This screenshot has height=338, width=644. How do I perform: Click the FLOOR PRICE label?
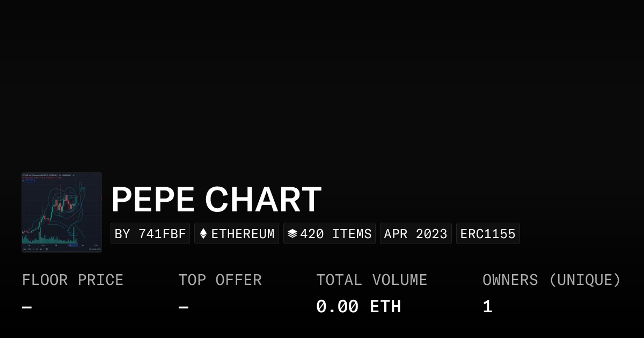tap(72, 280)
